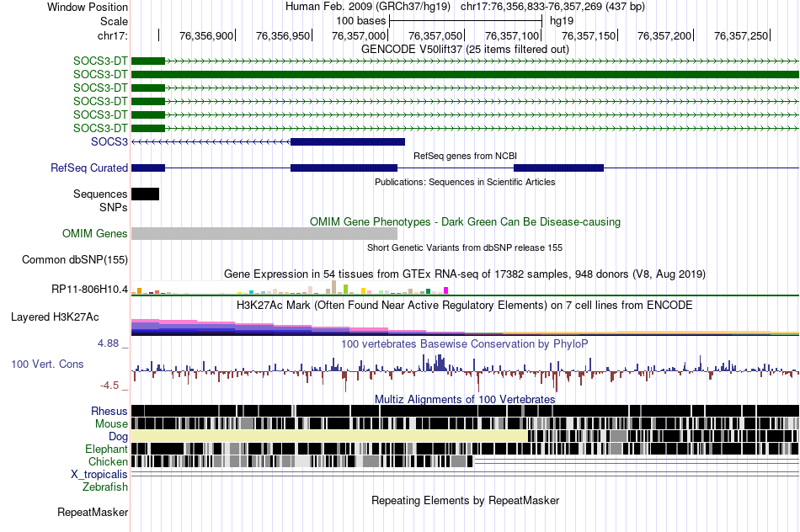Screen dimensions: 800x532
Task: Open the OMIM Genes track label
Action: (95, 234)
